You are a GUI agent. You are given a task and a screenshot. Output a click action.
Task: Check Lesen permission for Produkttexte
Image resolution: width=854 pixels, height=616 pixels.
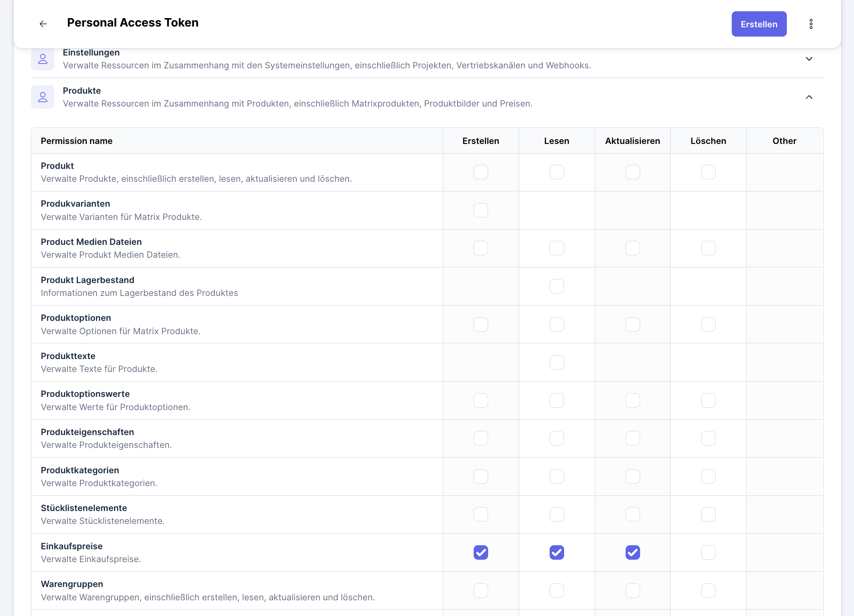(x=556, y=362)
